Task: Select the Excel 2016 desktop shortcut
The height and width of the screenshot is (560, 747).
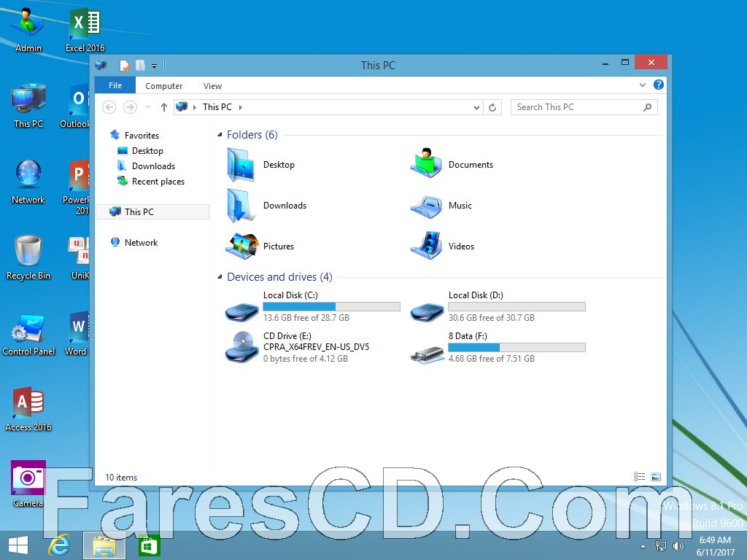Action: [85, 30]
